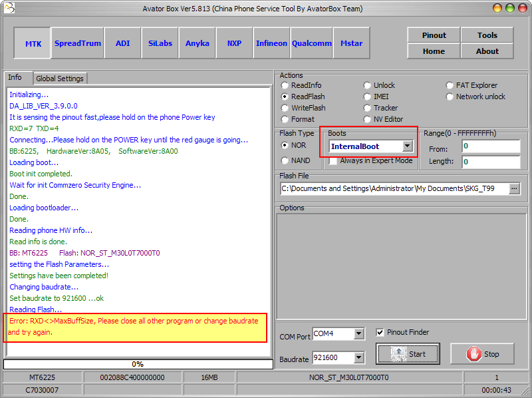Click the Home button
This screenshot has width=532, height=398.
point(434,51)
